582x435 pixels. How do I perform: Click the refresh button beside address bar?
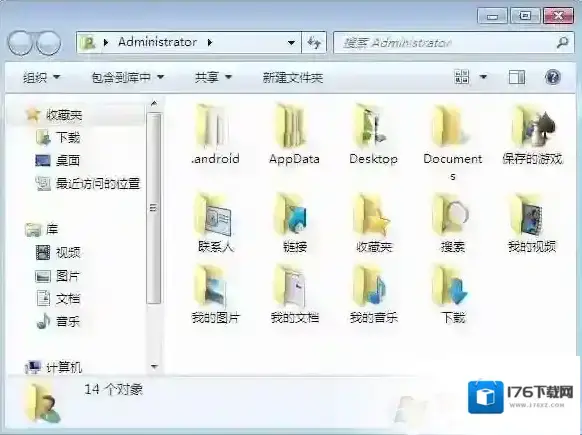[314, 43]
